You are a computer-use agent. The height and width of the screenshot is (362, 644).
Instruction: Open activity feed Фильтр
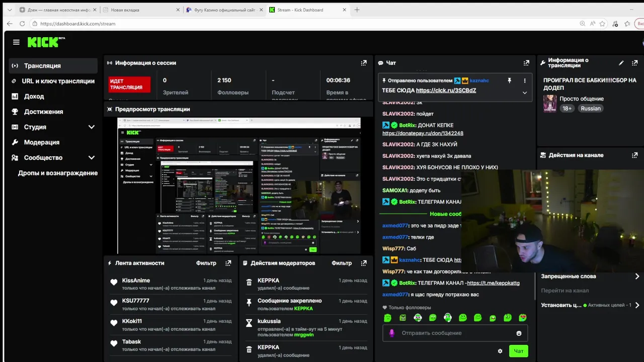(206, 263)
